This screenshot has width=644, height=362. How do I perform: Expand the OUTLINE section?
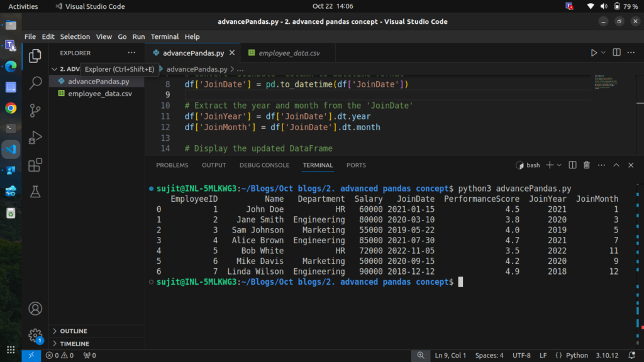74,331
